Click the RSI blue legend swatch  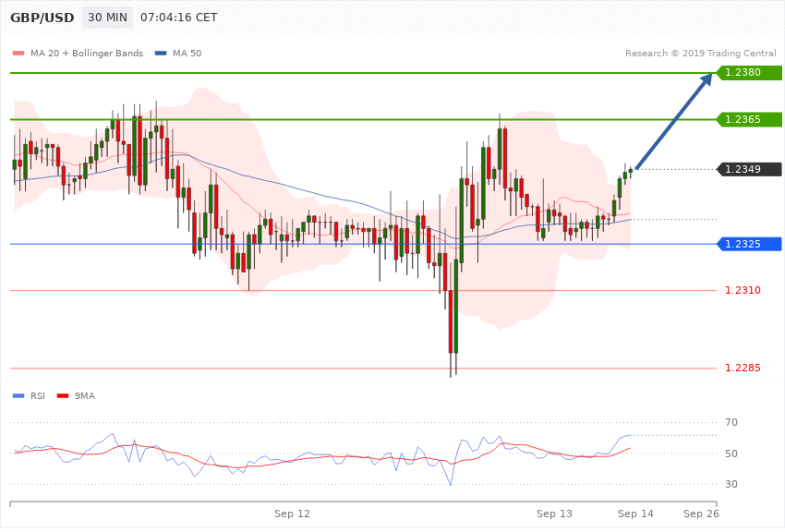pyautogui.click(x=18, y=396)
